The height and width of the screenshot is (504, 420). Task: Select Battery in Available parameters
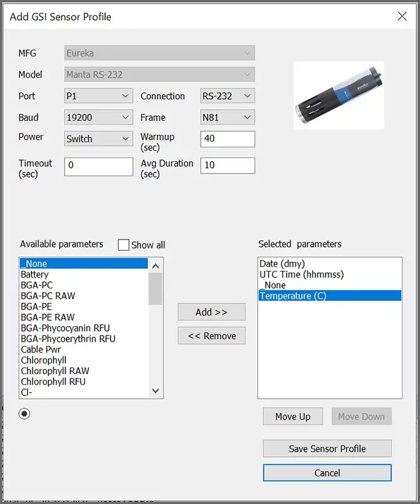pos(83,275)
